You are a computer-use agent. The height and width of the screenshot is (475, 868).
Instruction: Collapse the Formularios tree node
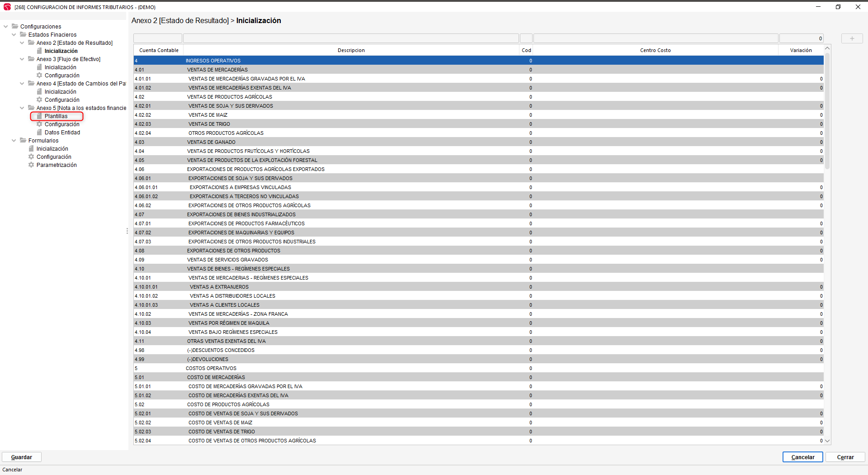click(x=14, y=141)
